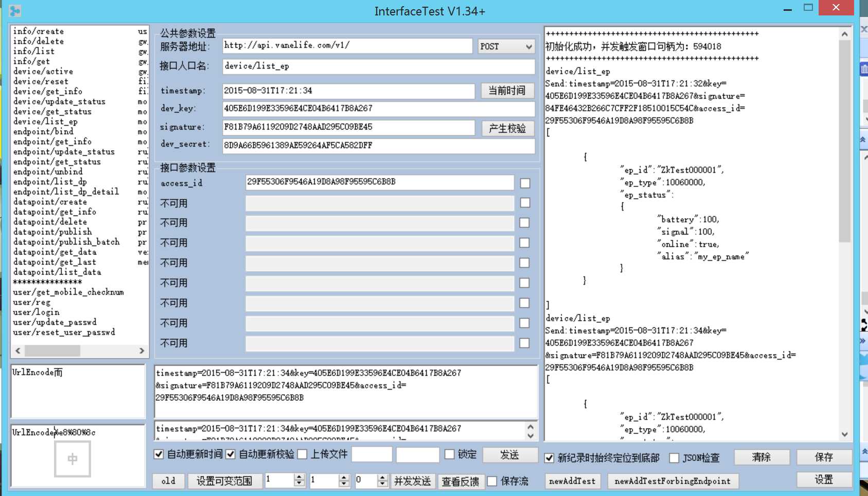Select user/get_mobile_checknum in interface list
This screenshot has height=496, width=868.
click(68, 292)
